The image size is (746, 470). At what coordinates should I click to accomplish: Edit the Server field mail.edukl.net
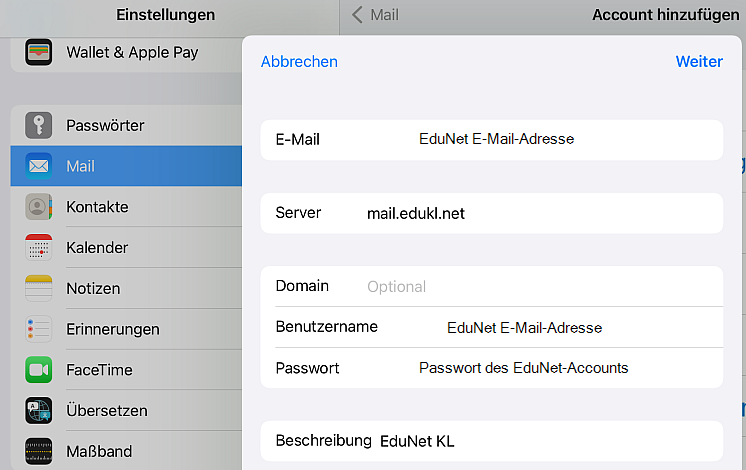(492, 213)
